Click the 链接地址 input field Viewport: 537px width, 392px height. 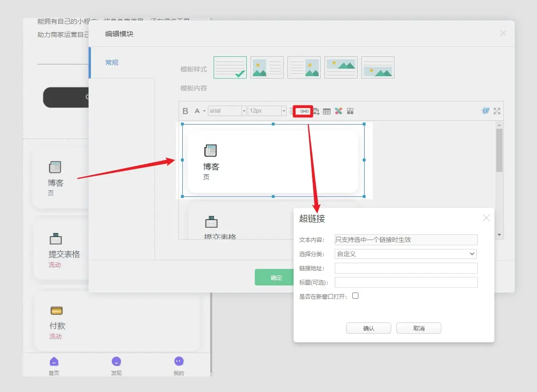[x=406, y=268]
